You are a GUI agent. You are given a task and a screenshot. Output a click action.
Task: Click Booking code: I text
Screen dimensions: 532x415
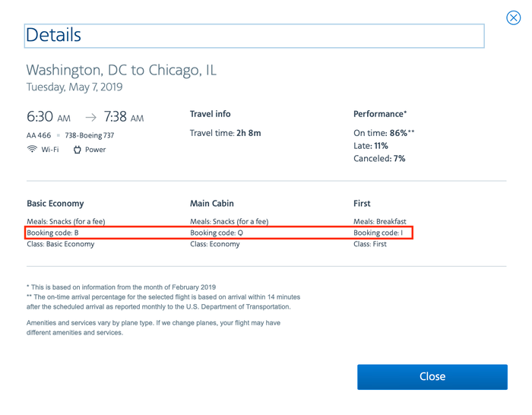coord(378,233)
